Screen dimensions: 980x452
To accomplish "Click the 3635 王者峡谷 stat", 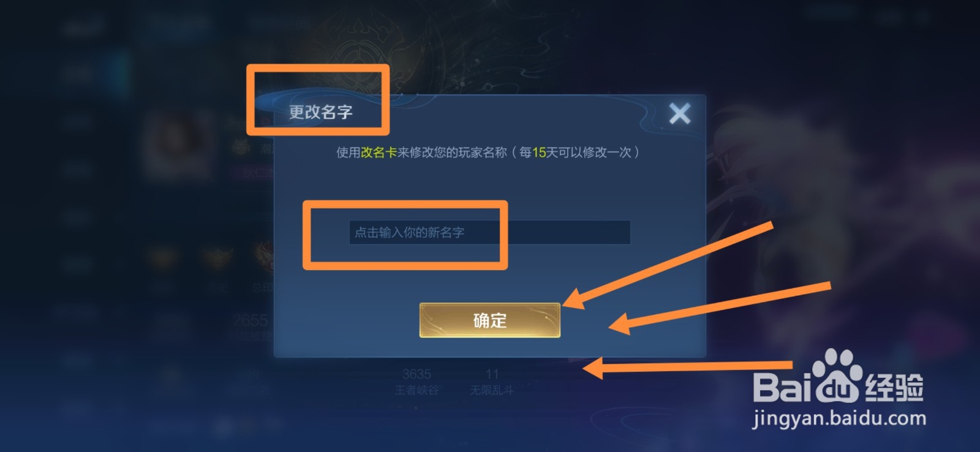I will click(417, 381).
